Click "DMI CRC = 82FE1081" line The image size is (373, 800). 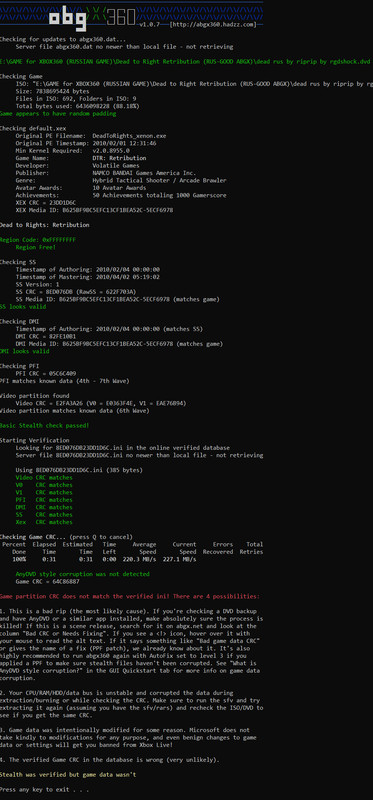[x=46, y=337]
